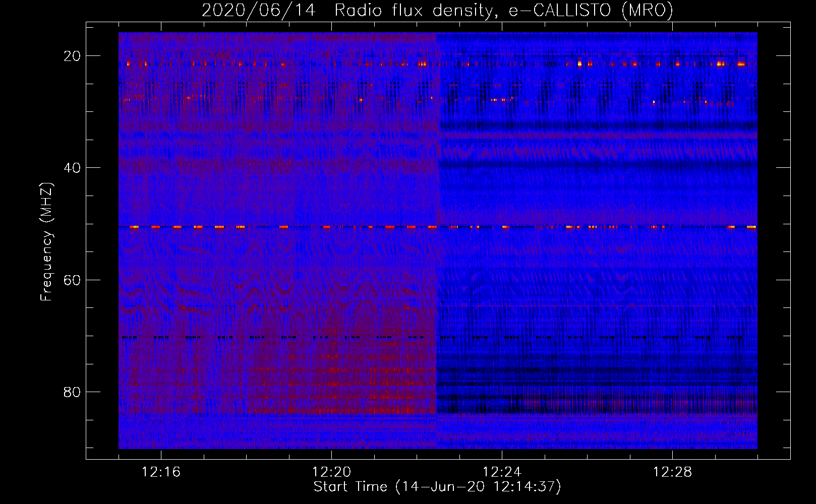Click the 12:20 time tick label
This screenshot has height=504, width=816.
pyautogui.click(x=331, y=472)
